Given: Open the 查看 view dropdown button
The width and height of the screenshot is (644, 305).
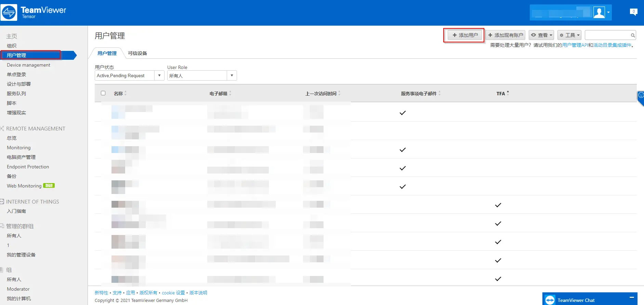Looking at the screenshot, I should point(541,35).
